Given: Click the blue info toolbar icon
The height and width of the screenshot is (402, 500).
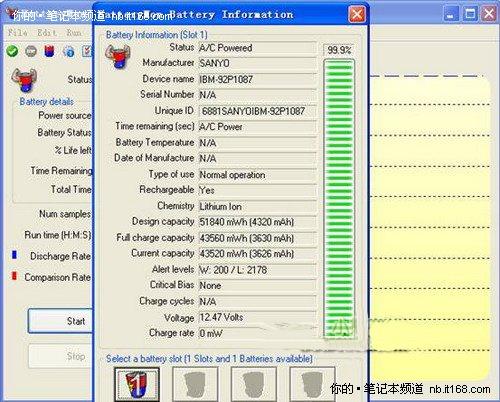Looking at the screenshot, I should (x=69, y=52).
